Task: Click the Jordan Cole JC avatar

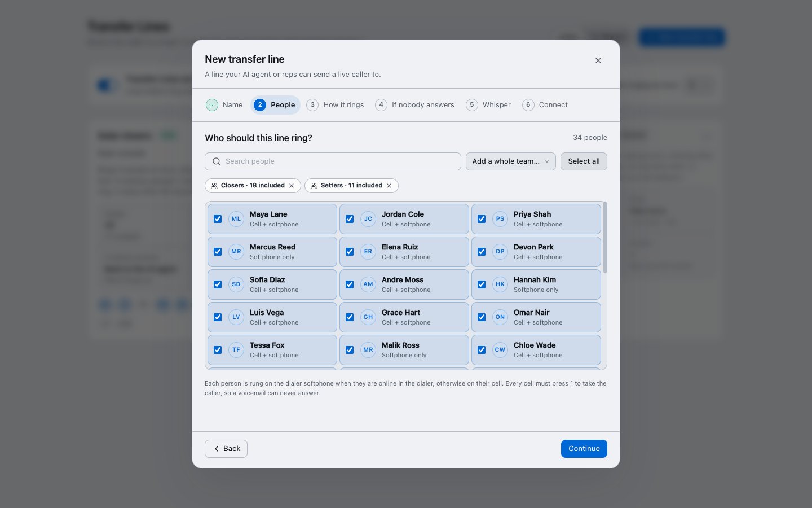Action: [x=368, y=219]
